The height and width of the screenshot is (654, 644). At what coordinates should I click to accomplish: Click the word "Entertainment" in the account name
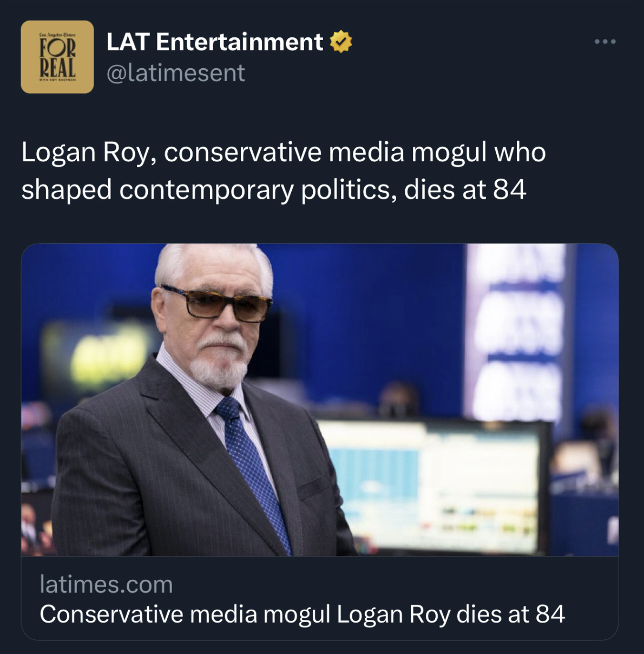coord(239,42)
